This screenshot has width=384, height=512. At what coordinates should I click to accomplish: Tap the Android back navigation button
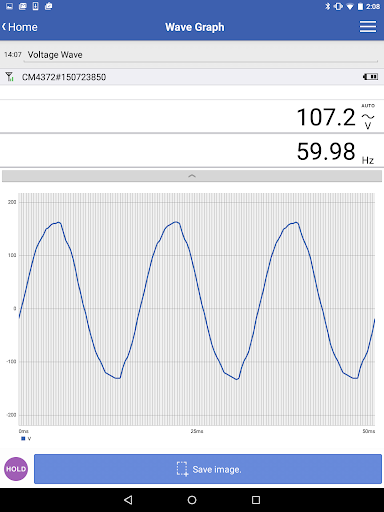128,500
